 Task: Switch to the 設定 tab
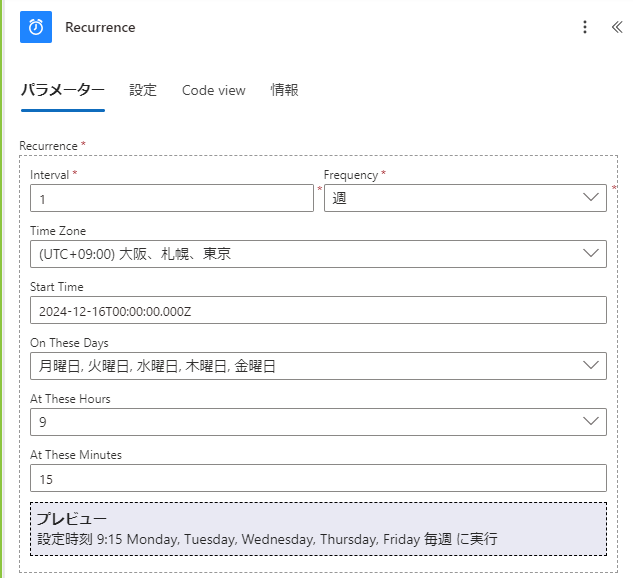click(143, 90)
